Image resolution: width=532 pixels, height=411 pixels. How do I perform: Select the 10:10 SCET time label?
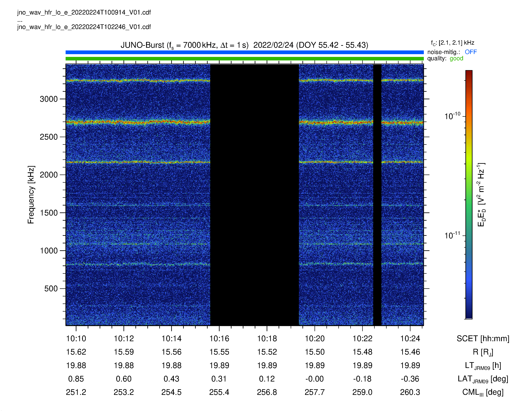[x=76, y=338]
